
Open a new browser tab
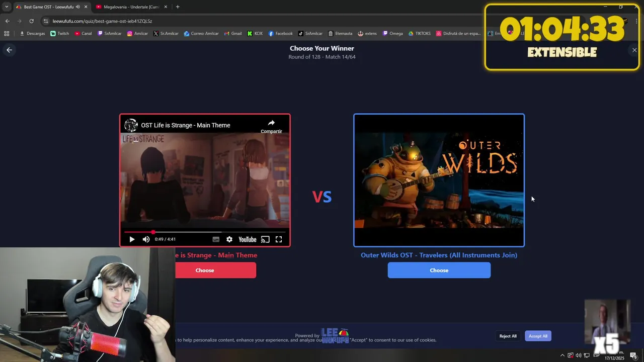point(178,7)
